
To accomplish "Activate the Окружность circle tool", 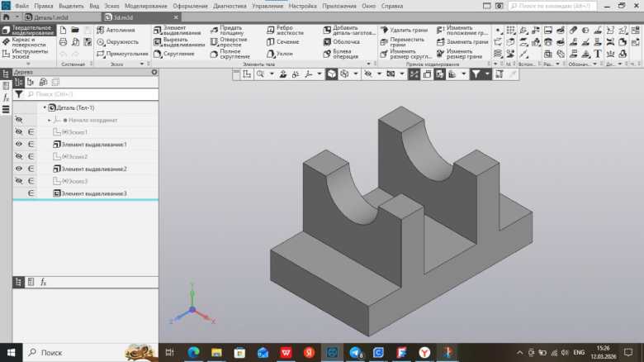I will click(122, 41).
